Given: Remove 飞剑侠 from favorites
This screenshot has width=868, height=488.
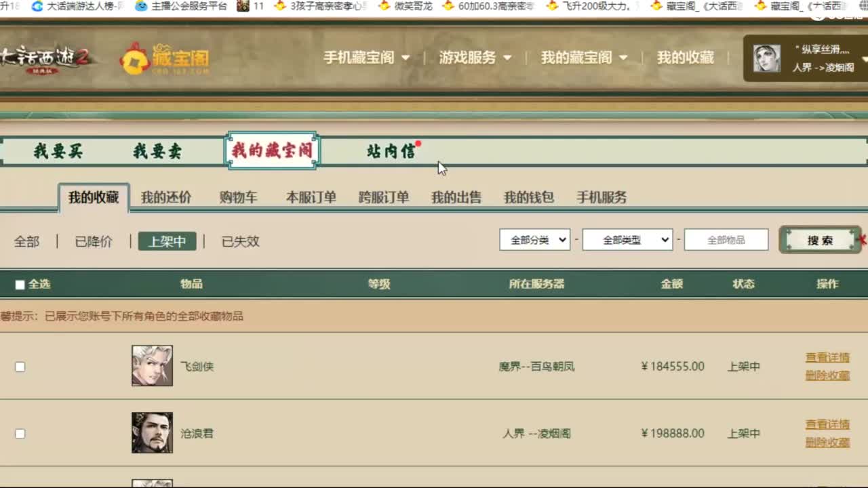Looking at the screenshot, I should [x=827, y=375].
